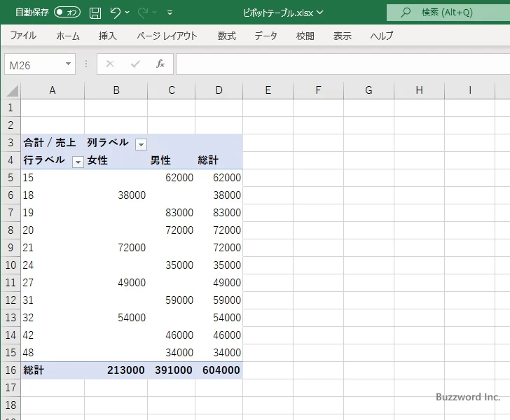This screenshot has width=510, height=420.
Task: Click the search magnifier icon
Action: coord(405,13)
